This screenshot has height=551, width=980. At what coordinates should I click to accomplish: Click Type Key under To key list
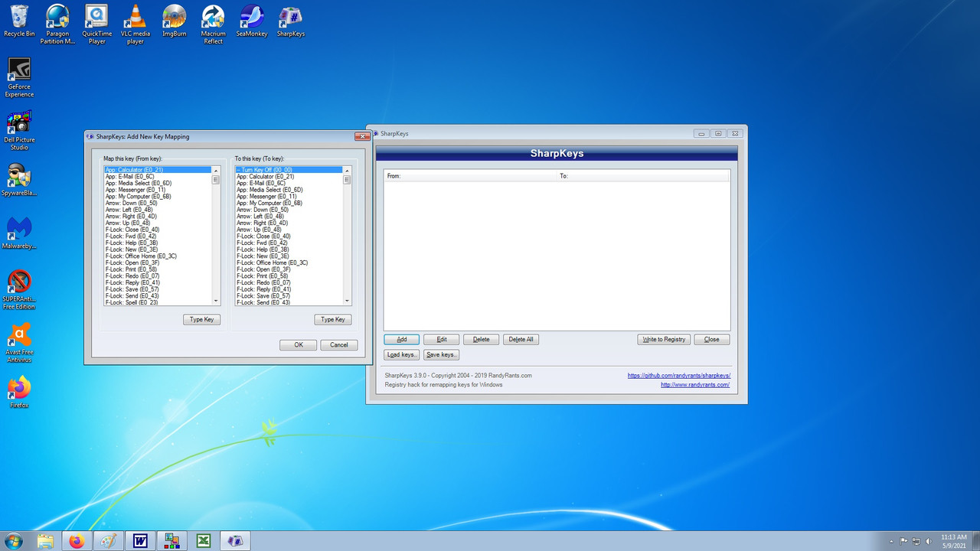coord(333,319)
